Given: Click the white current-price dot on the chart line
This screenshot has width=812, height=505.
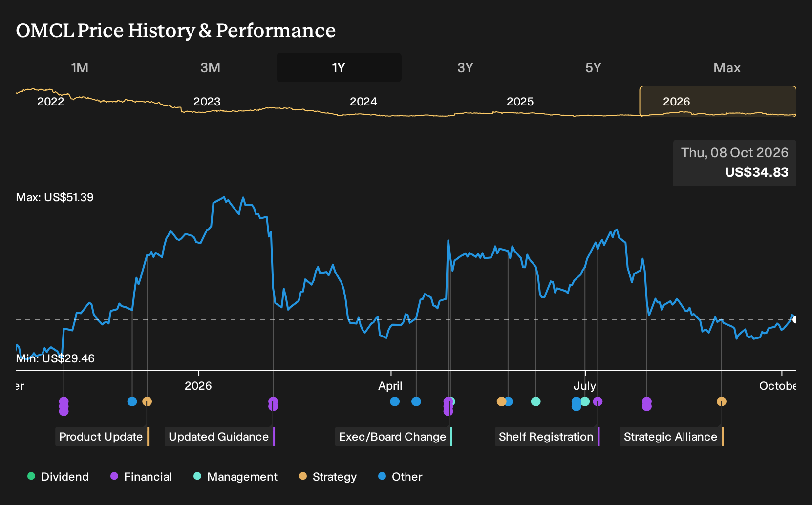Looking at the screenshot, I should (795, 319).
